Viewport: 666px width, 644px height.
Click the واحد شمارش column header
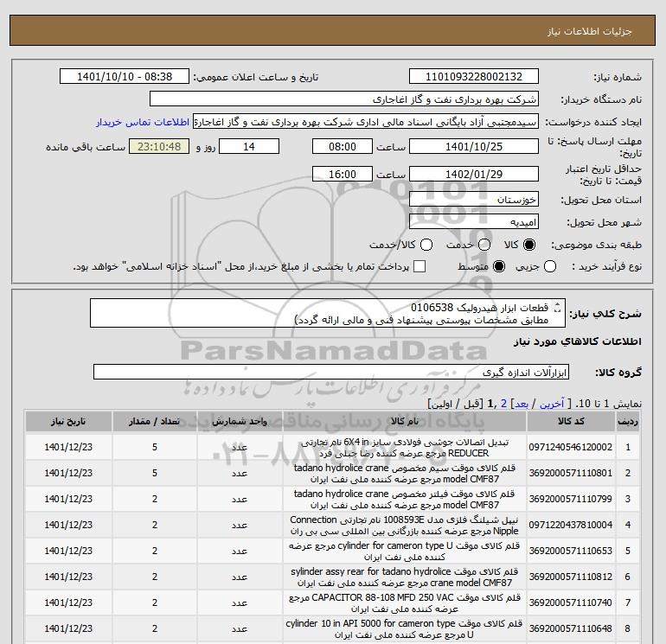coord(240,422)
